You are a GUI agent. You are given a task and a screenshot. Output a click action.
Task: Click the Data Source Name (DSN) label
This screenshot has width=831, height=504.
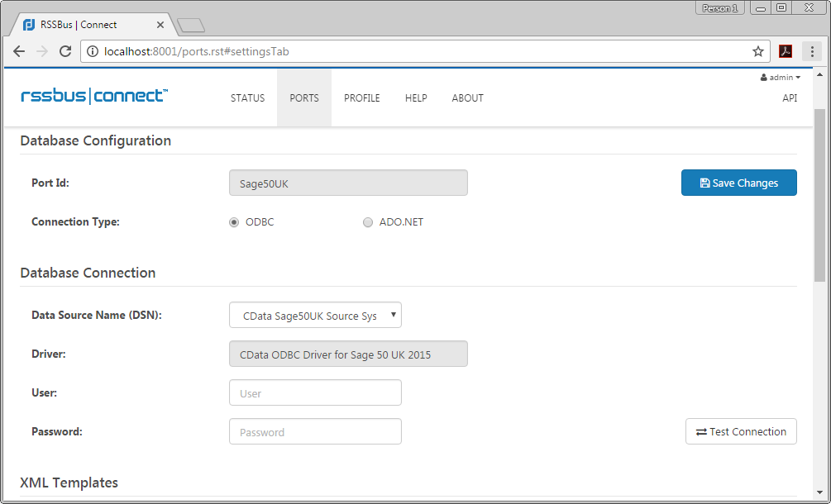(x=97, y=315)
